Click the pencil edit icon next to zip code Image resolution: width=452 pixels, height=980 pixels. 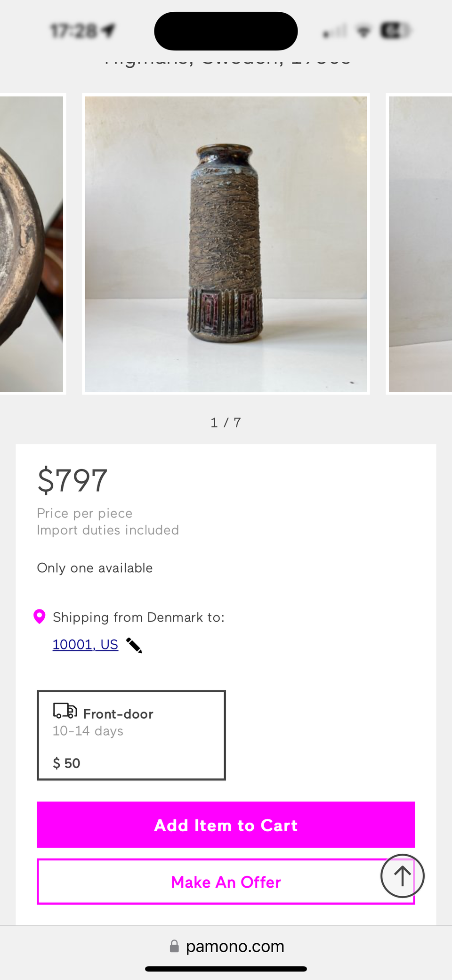pos(134,645)
